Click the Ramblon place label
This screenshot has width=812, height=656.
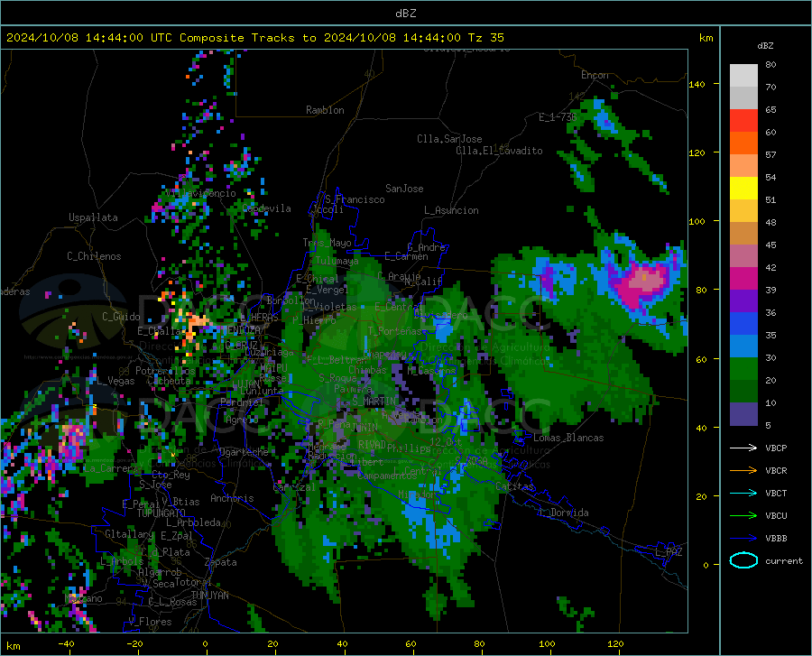click(325, 110)
